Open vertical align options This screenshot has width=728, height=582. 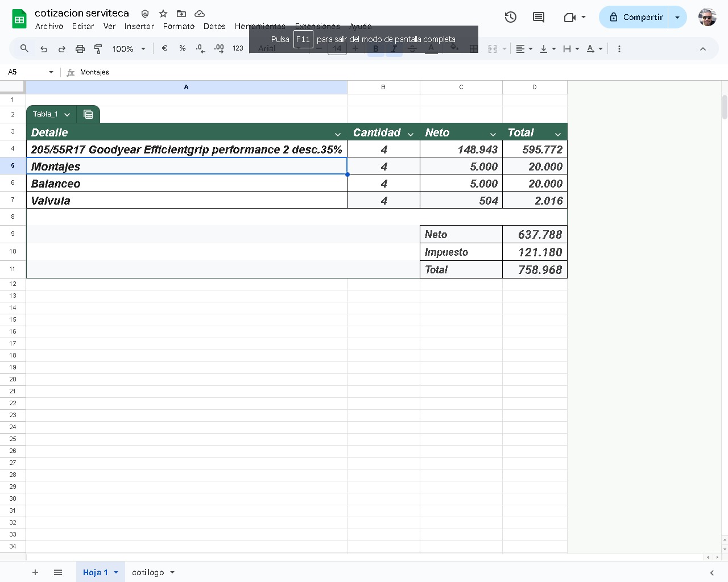point(547,49)
